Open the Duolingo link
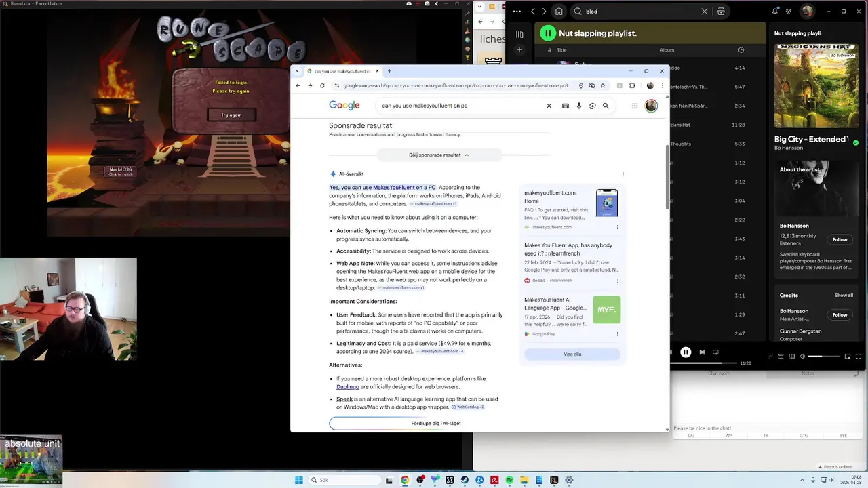This screenshot has width=868, height=488. [x=348, y=386]
